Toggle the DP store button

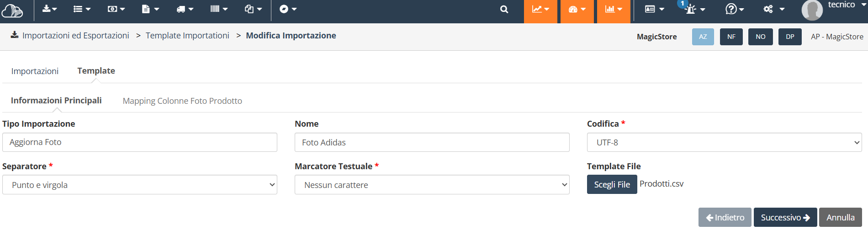(x=790, y=37)
